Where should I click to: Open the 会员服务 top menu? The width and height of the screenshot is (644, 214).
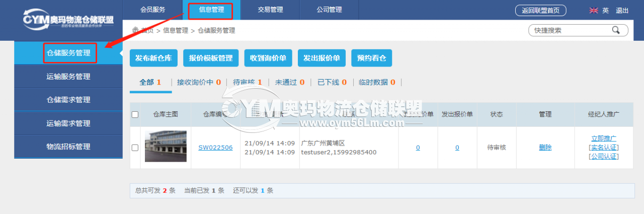point(152,10)
